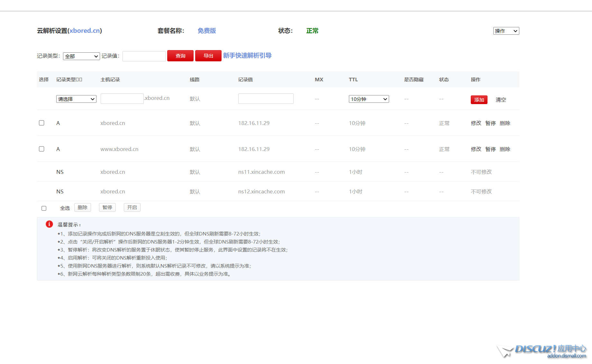Viewport: 592px width, 364px height.
Task: Click the red info icon beside 温馨提示
Action: [49, 224]
